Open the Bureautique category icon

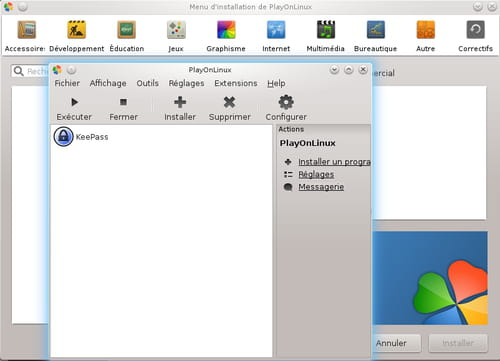pyautogui.click(x=376, y=30)
